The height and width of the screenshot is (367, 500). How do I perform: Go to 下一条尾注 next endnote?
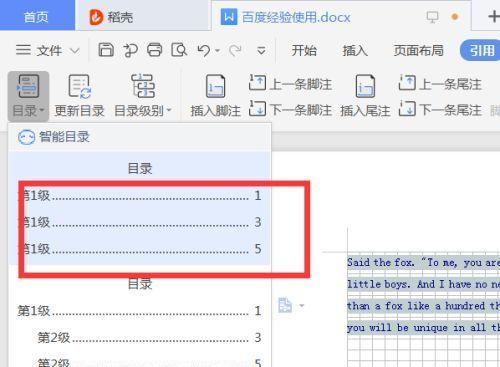click(440, 109)
